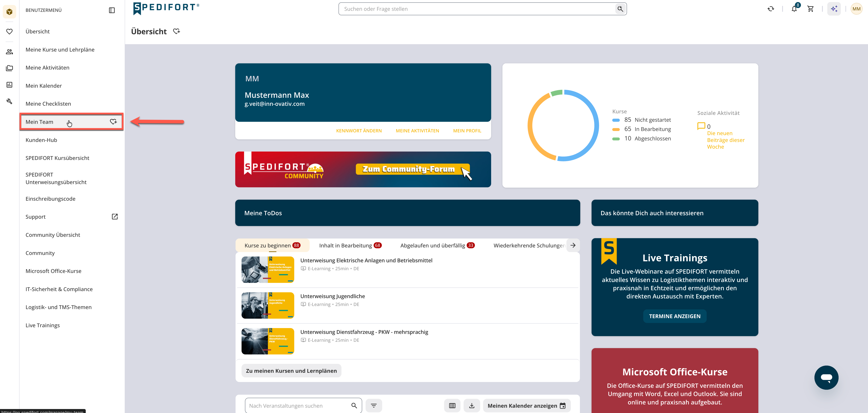Open the shopping cart icon
The height and width of the screenshot is (413, 868).
point(811,9)
